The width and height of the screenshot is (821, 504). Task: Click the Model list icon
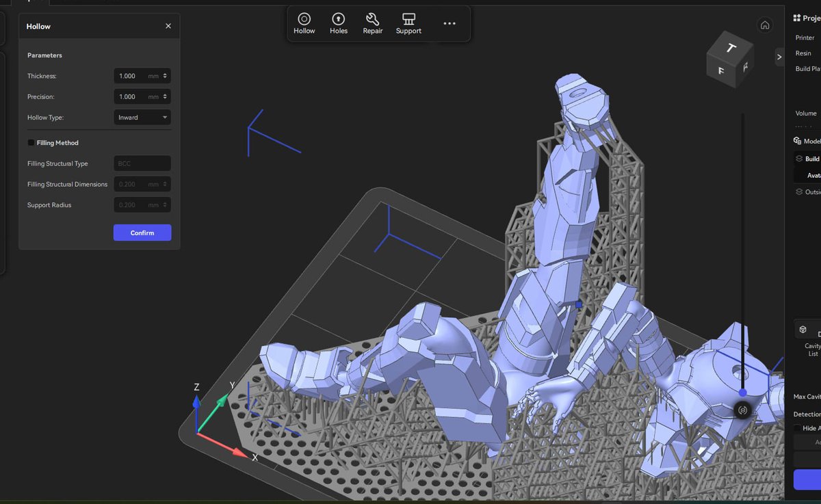pyautogui.click(x=797, y=141)
